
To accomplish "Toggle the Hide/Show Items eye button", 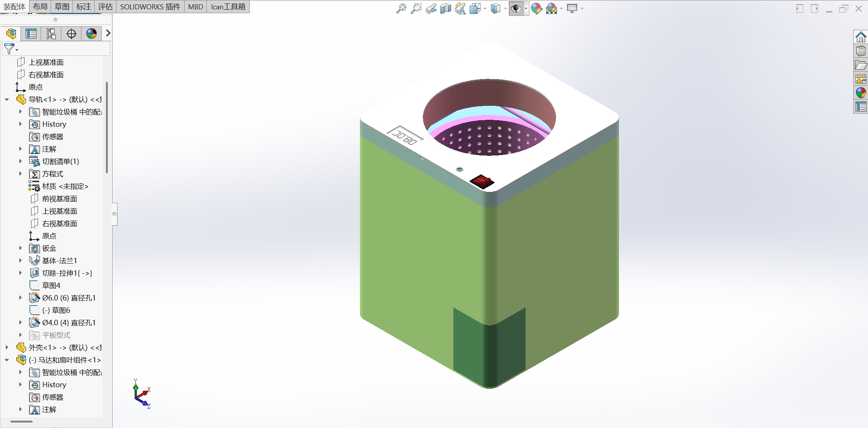I will (x=515, y=8).
